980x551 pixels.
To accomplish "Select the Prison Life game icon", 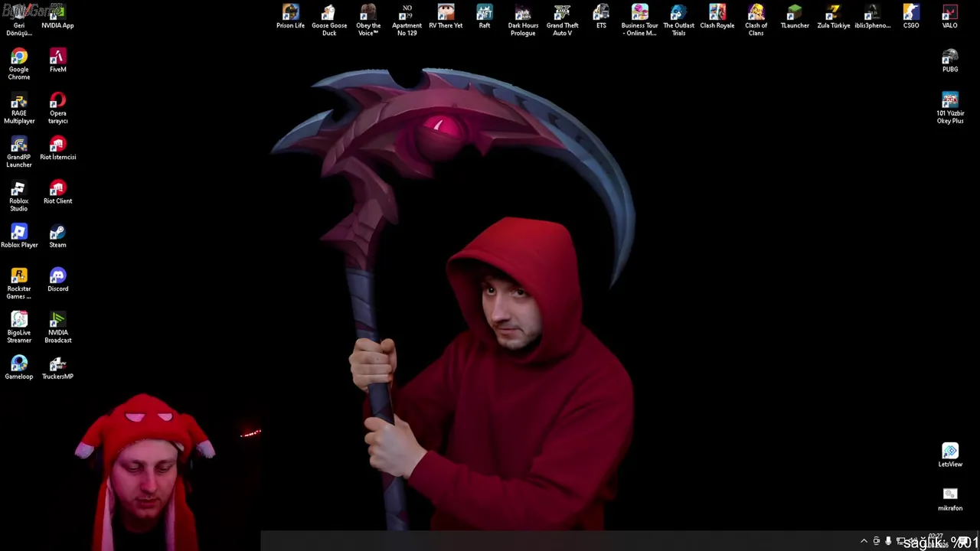I will pyautogui.click(x=290, y=17).
